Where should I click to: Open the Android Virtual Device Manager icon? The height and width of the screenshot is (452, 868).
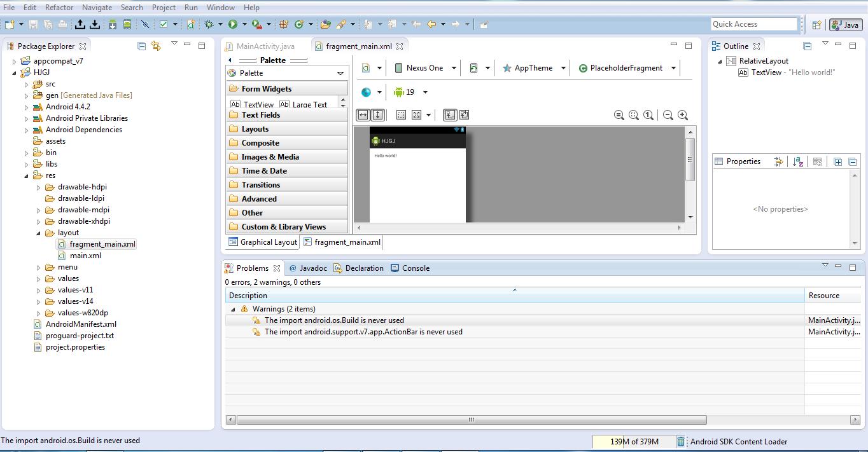click(127, 24)
